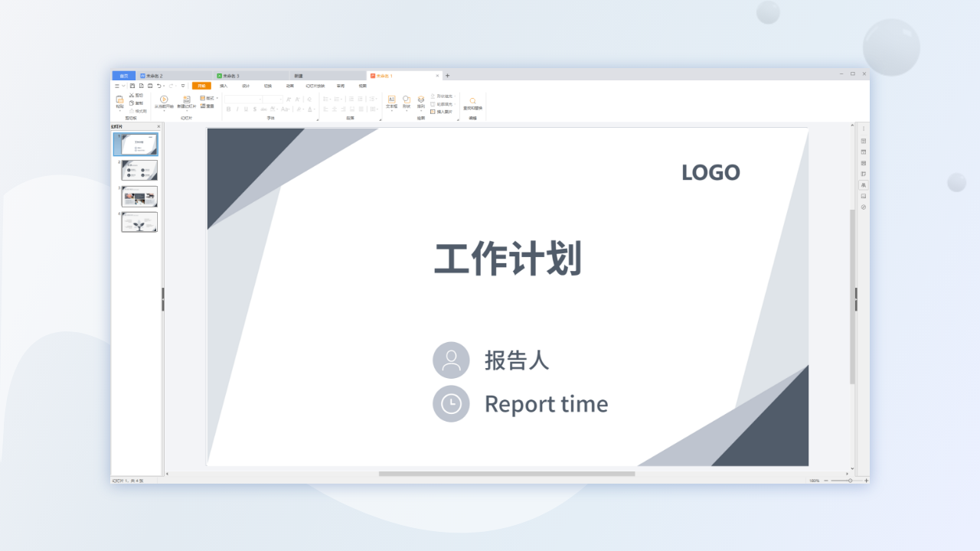
Task: Select the third slide thumbnail
Action: (139, 196)
